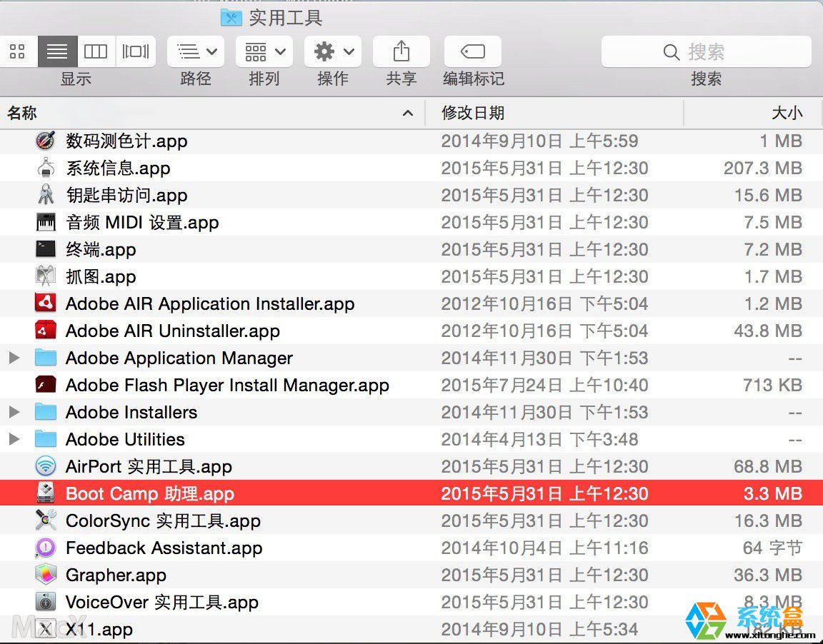
Task: Click the VoiceOver 实用工具.app icon
Action: (45, 602)
